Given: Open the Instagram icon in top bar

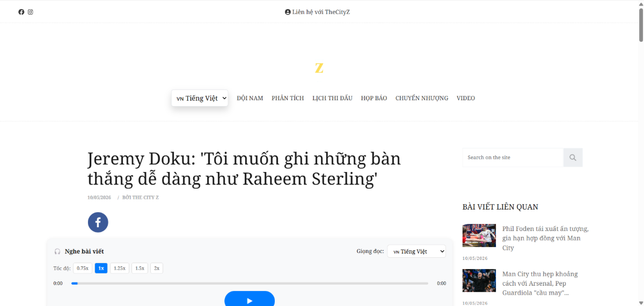Looking at the screenshot, I should pyautogui.click(x=31, y=12).
